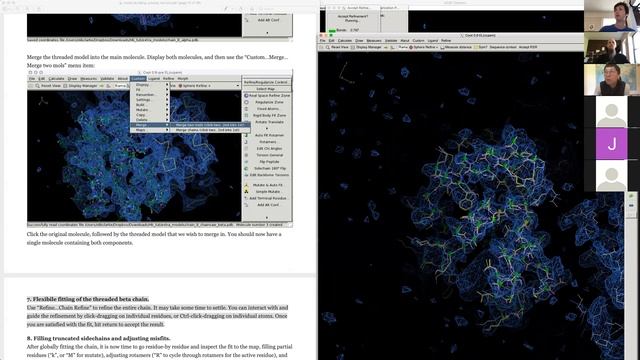640x360 pixels.
Task: Click Auto Fit Rotamer icon in tutorial screenshot
Action: tap(246, 135)
